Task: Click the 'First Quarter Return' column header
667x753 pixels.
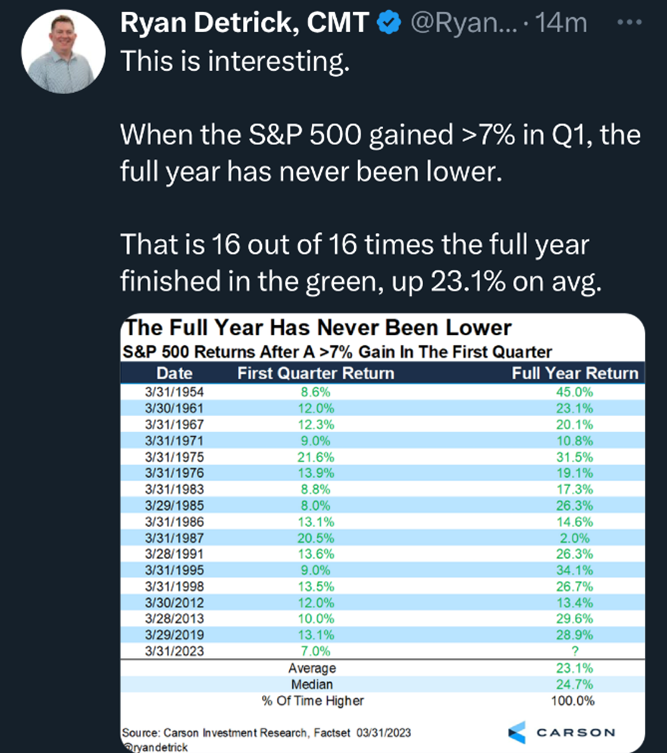Action: pos(315,373)
